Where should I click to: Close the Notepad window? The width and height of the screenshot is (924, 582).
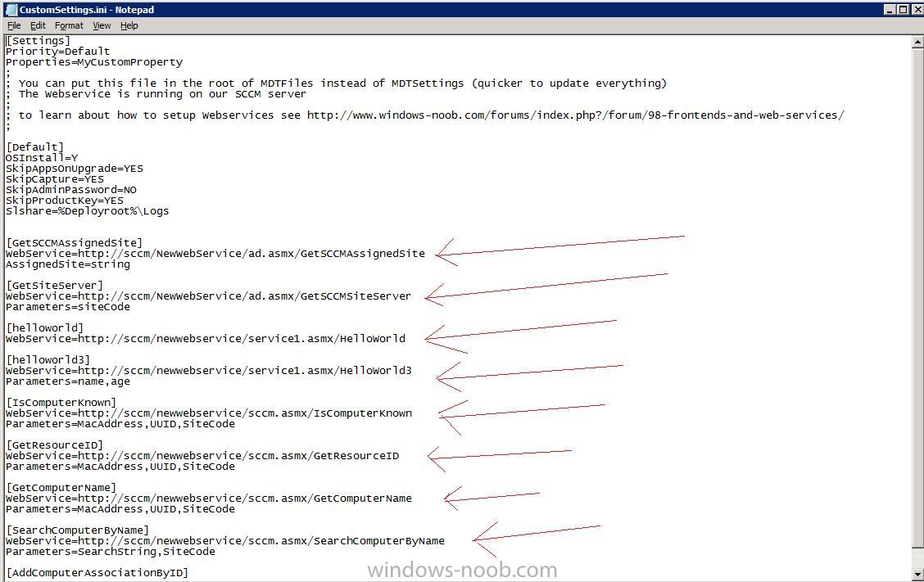917,10
